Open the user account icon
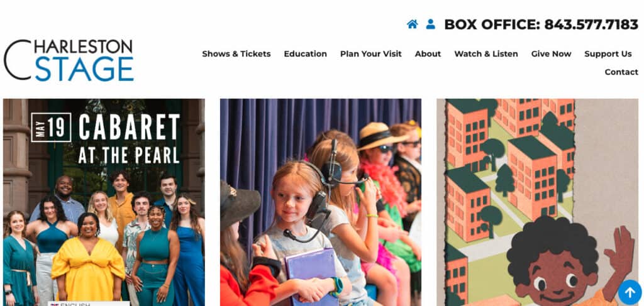 coord(430,25)
